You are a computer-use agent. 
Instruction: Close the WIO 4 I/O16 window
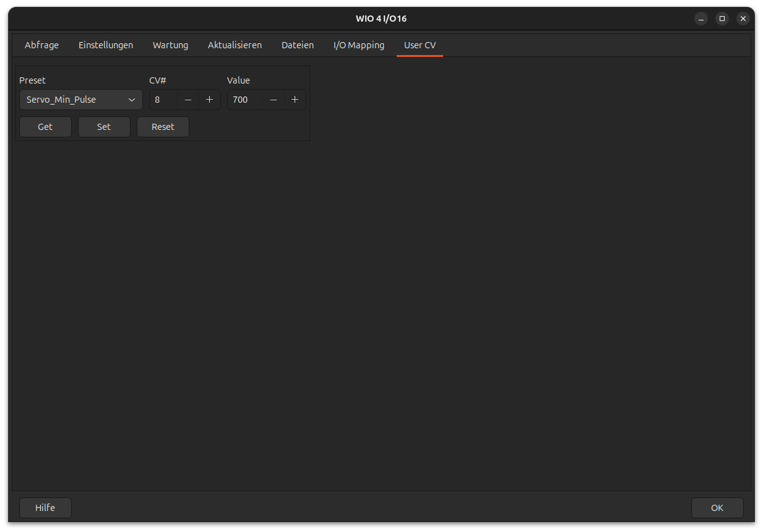tap(743, 19)
